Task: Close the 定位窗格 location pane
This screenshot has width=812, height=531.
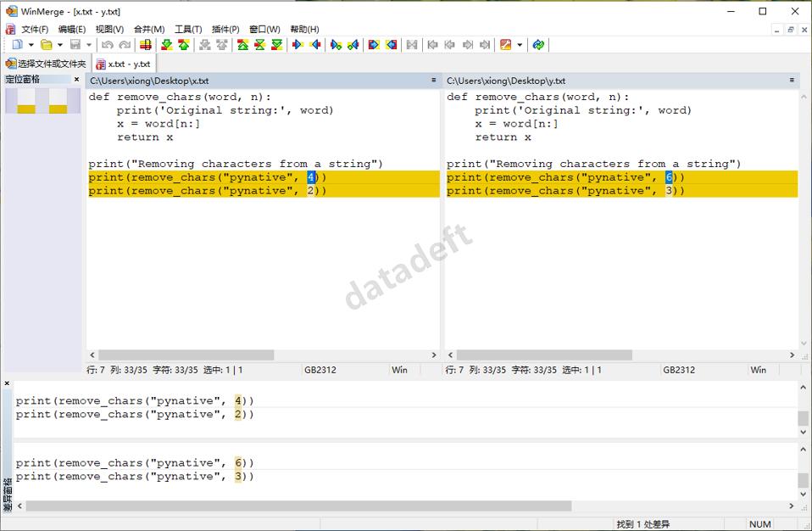Action: point(76,79)
